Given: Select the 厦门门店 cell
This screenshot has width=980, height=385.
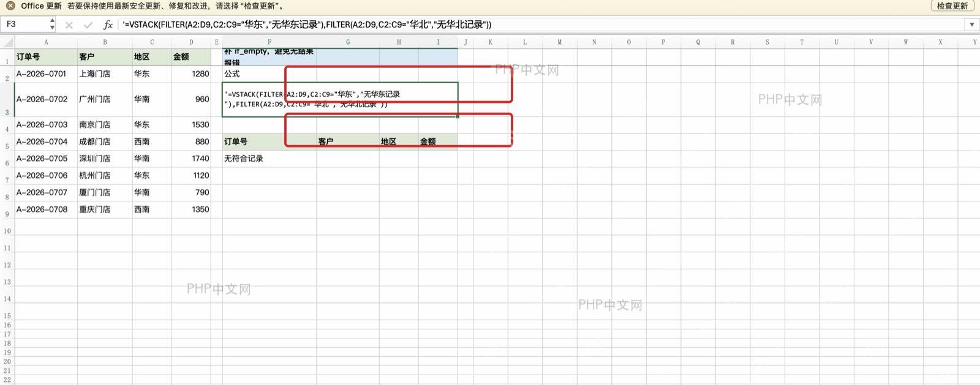Looking at the screenshot, I should coord(105,193).
